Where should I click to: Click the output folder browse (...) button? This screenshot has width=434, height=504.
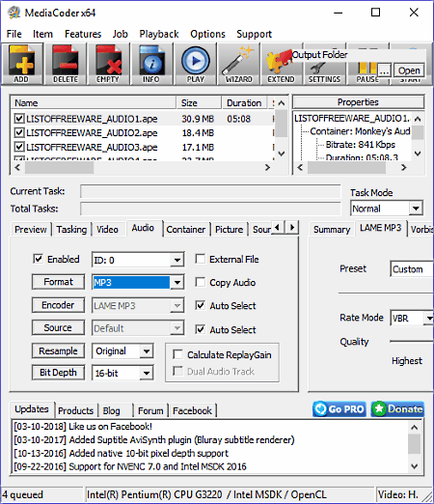click(384, 70)
